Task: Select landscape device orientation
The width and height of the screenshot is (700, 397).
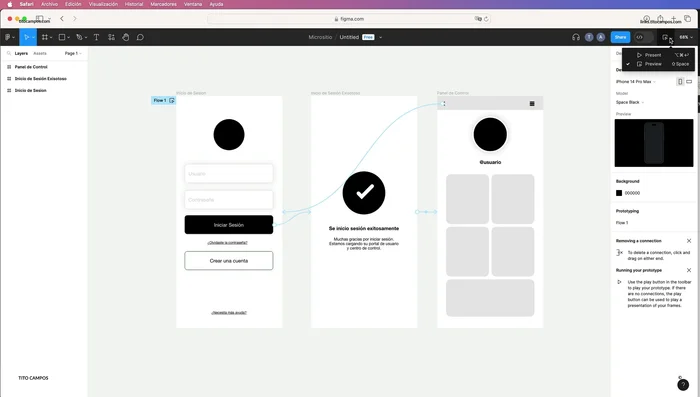Action: pos(689,82)
